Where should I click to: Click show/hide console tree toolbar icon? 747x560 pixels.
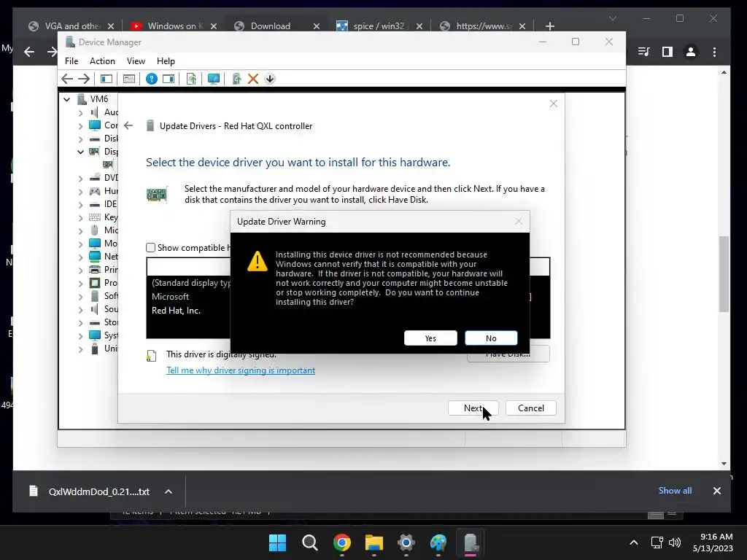point(107,79)
